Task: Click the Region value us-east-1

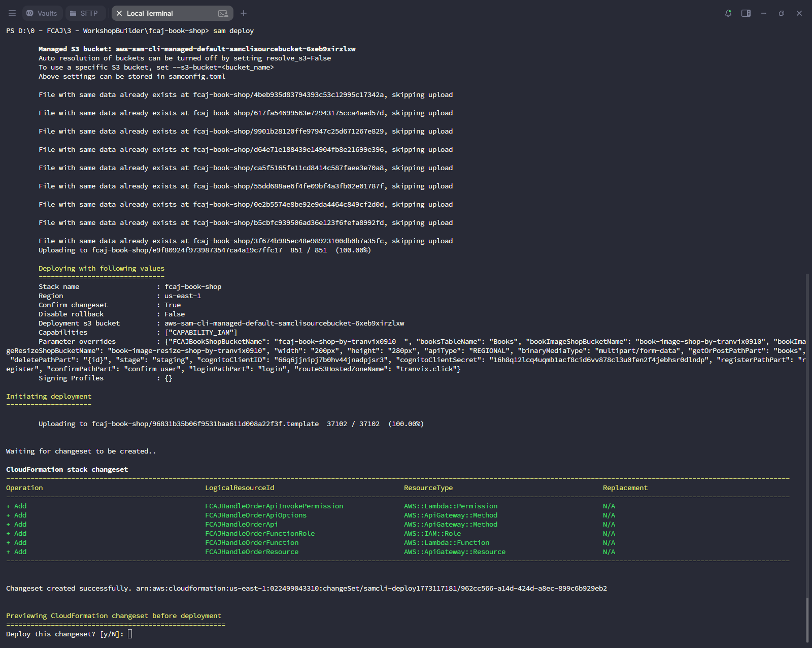Action: pyautogui.click(x=183, y=296)
